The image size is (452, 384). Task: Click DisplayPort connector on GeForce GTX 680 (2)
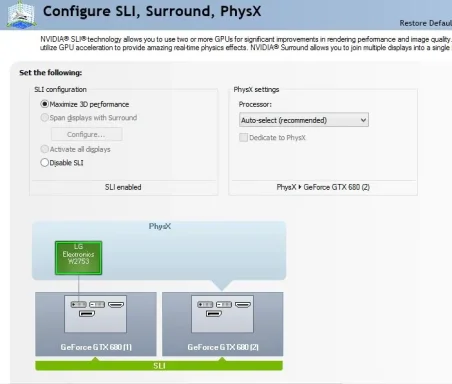[x=214, y=313]
